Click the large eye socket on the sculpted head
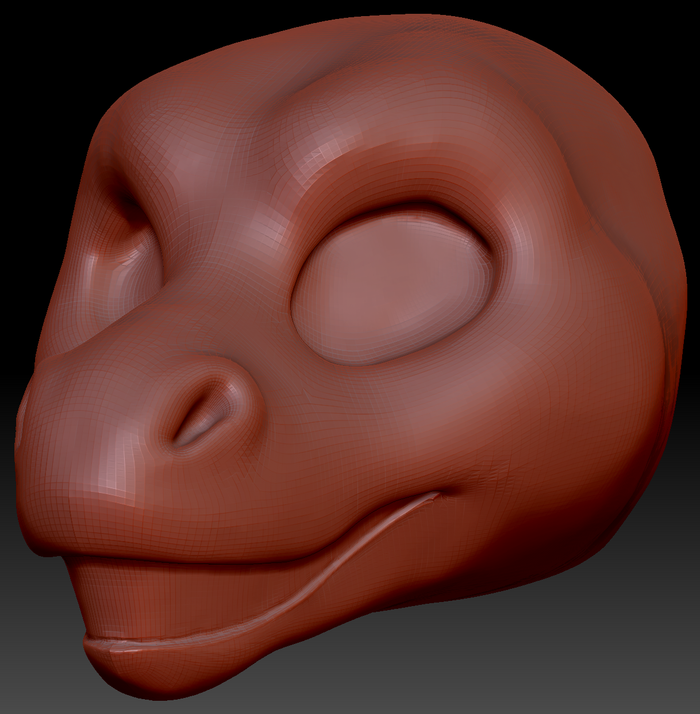Image resolution: width=700 pixels, height=714 pixels. pos(393,283)
